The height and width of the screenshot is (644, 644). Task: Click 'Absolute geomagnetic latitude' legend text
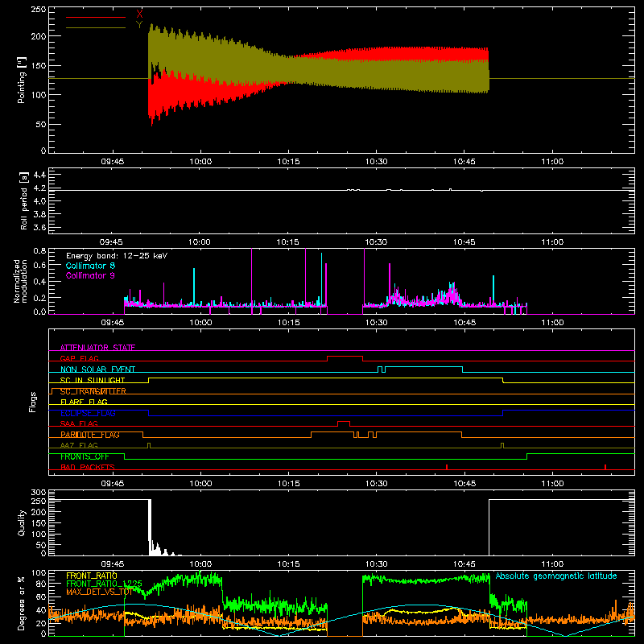pyautogui.click(x=556, y=576)
